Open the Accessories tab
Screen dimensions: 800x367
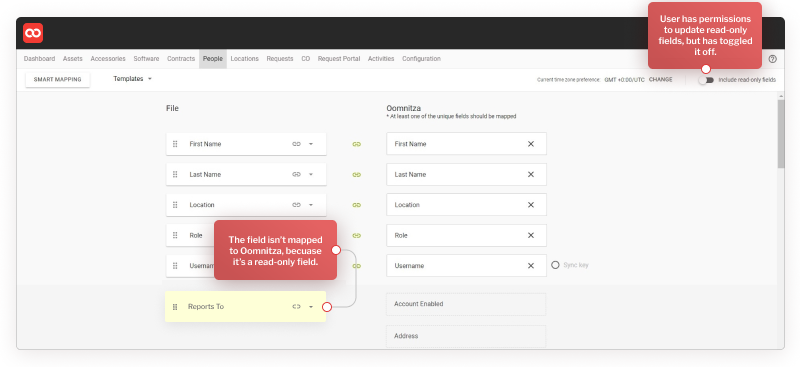coord(108,59)
